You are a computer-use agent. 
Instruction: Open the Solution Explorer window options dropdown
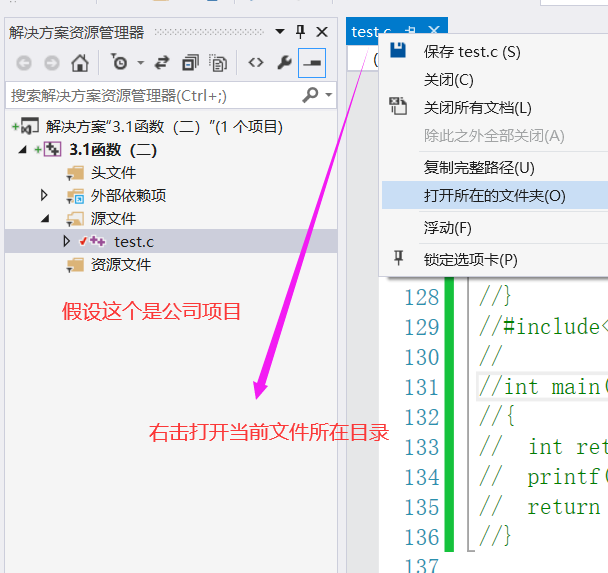tap(280, 31)
